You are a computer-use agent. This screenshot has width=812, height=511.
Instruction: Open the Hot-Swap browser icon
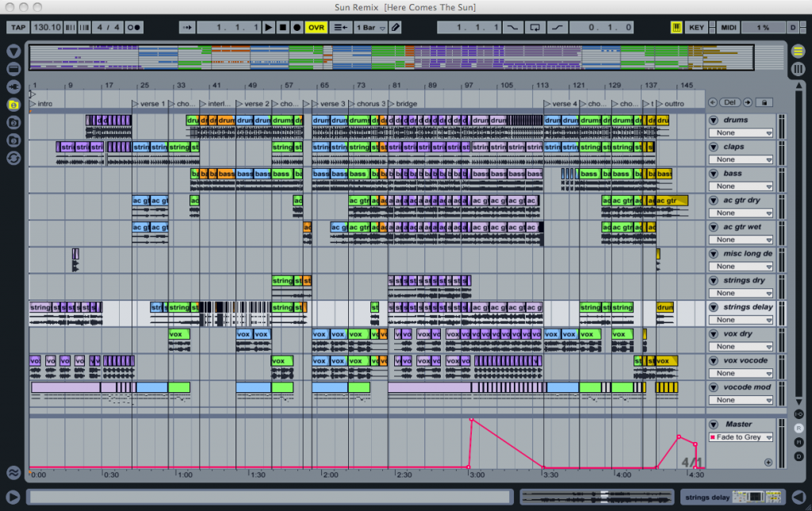(x=13, y=158)
